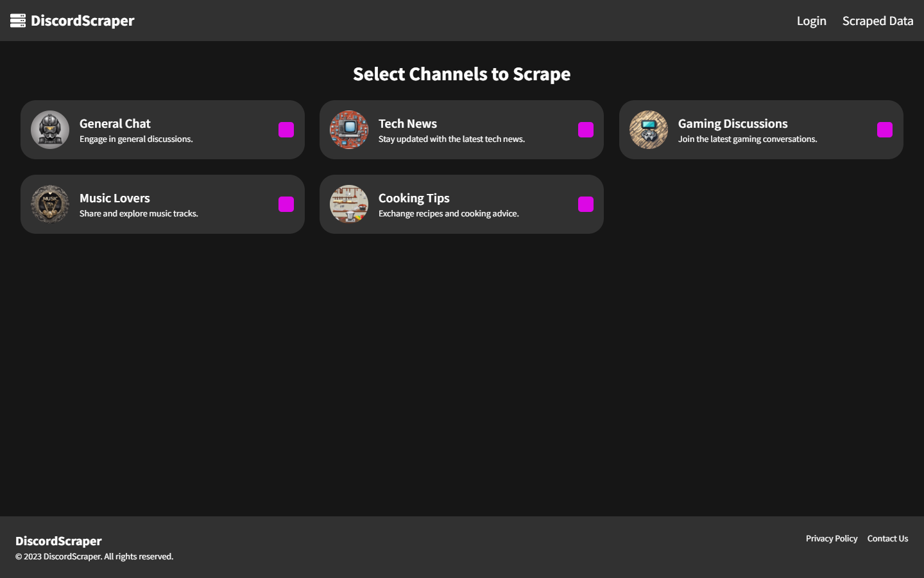Open the Login page
This screenshot has width=924, height=578.
coord(811,20)
